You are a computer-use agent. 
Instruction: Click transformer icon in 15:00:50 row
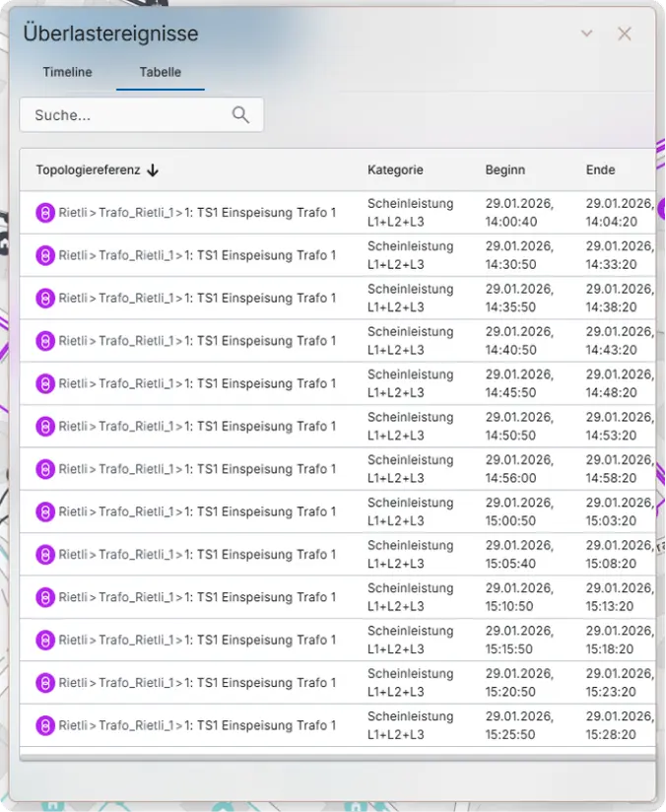(x=45, y=511)
